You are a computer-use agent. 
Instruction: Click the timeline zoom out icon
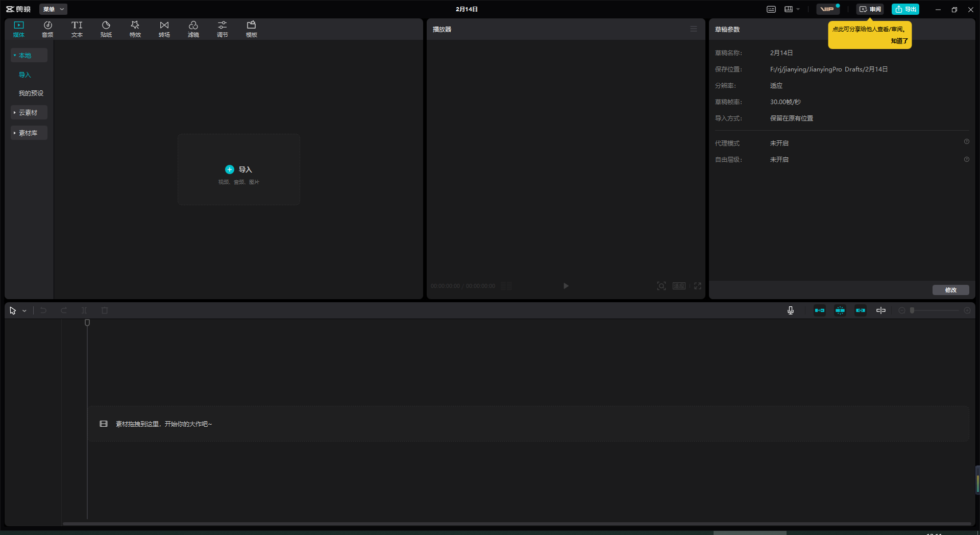[902, 310]
